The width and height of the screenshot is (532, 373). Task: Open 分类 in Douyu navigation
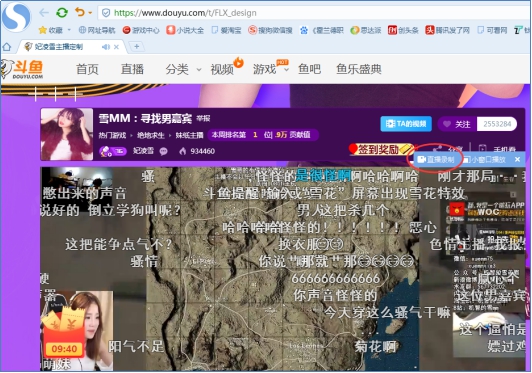(177, 69)
